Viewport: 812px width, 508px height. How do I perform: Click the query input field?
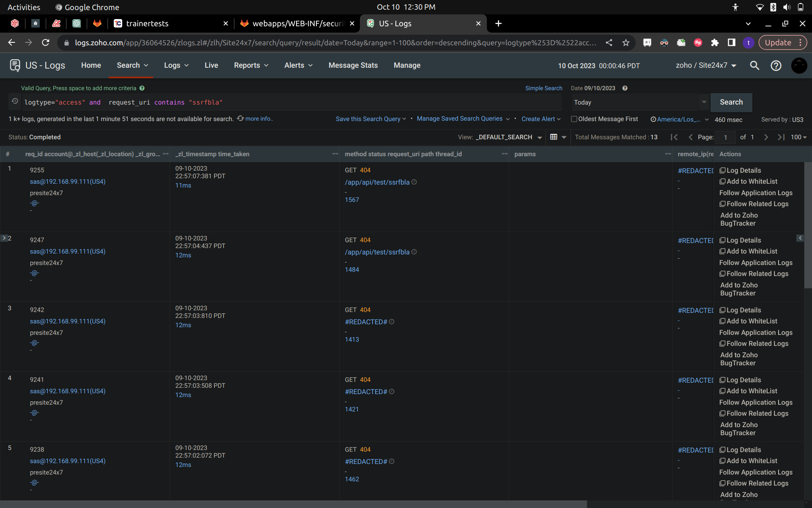(292, 102)
